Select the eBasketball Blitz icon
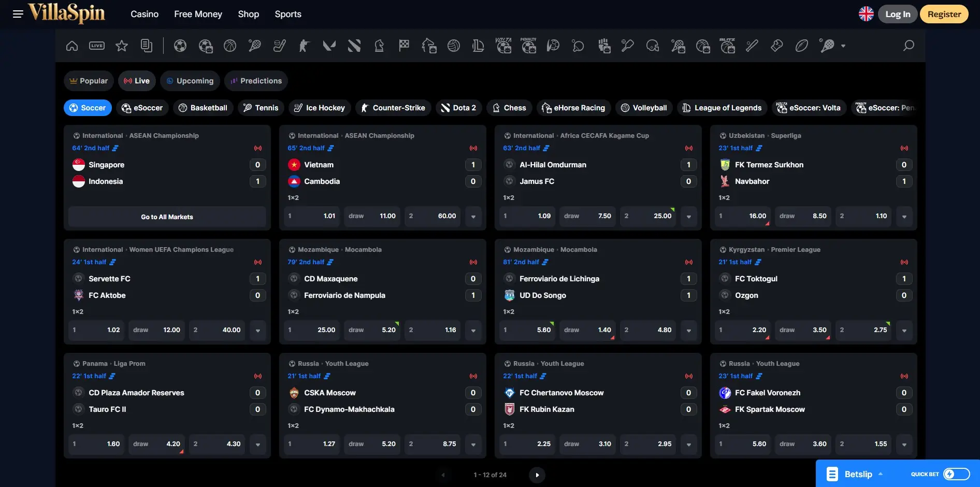Image resolution: width=980 pixels, height=487 pixels. pyautogui.click(x=728, y=46)
